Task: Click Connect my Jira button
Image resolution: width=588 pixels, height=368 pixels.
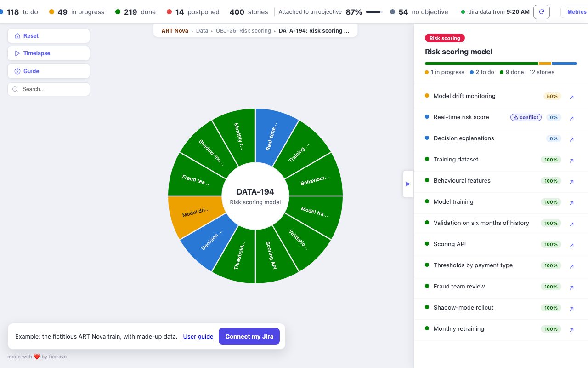Action: (249, 336)
